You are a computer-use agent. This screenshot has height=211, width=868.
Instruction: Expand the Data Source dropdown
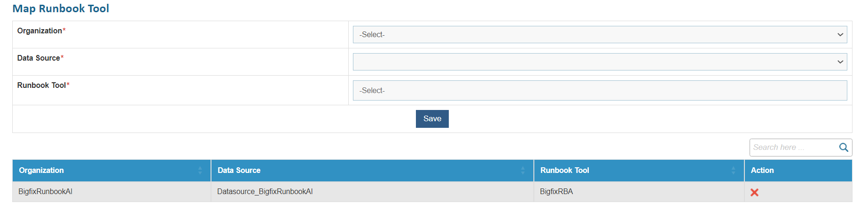pos(600,62)
